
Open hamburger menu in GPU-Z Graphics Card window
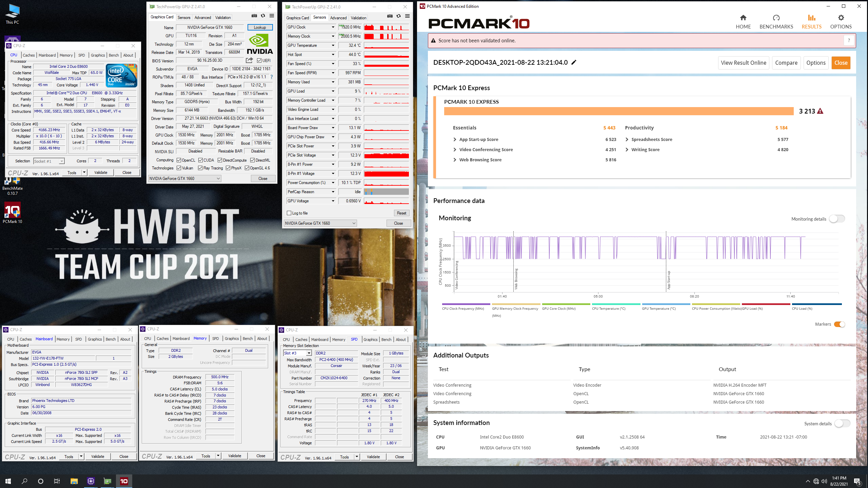272,16
